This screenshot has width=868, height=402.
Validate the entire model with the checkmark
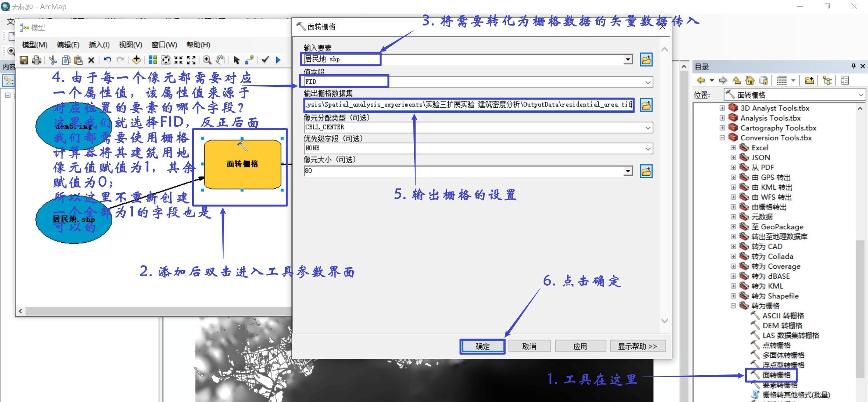pyautogui.click(x=265, y=60)
